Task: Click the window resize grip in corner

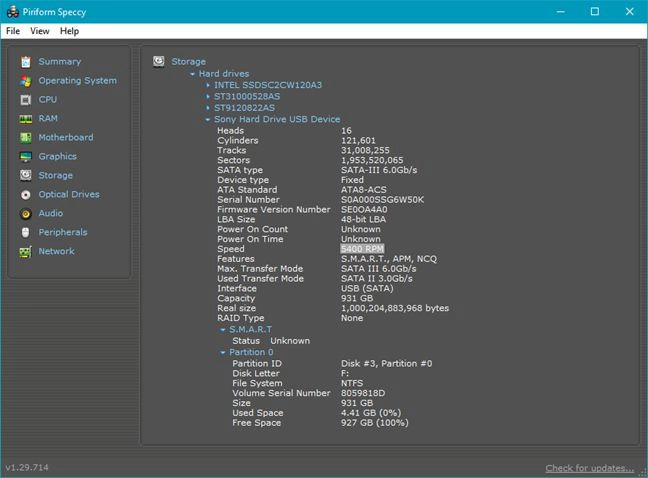Action: (x=642, y=472)
